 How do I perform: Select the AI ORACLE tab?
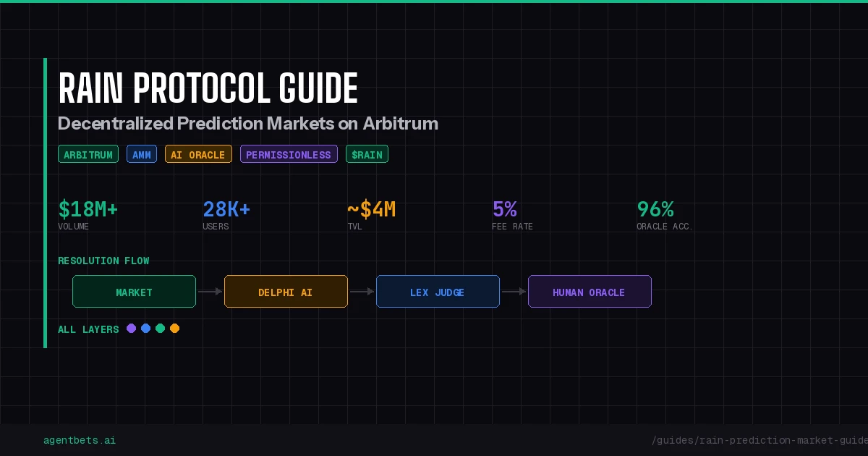198,153
